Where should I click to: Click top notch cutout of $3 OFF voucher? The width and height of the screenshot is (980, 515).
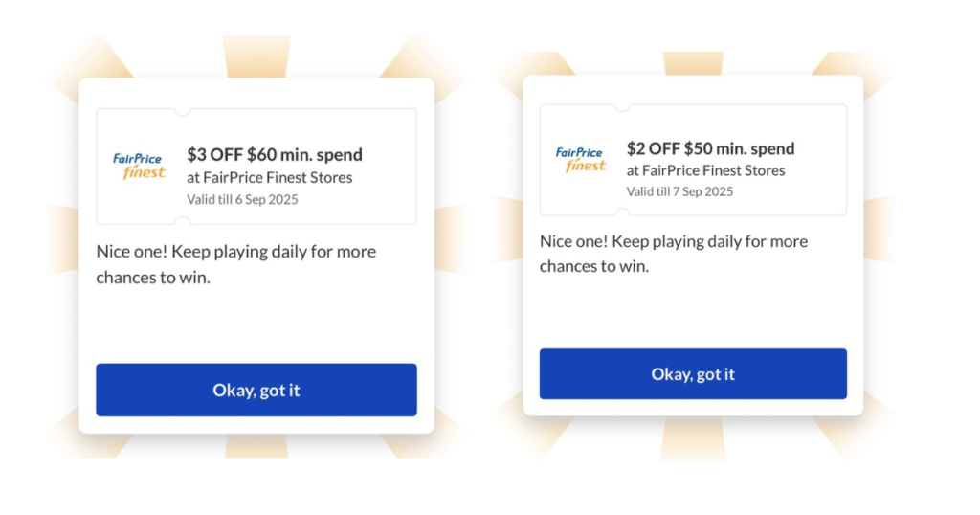pyautogui.click(x=181, y=112)
